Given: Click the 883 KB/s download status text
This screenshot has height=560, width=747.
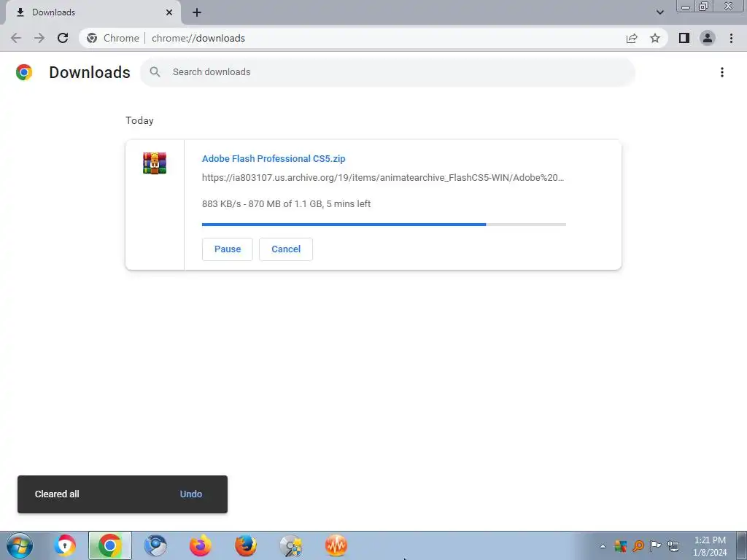Looking at the screenshot, I should 286,204.
